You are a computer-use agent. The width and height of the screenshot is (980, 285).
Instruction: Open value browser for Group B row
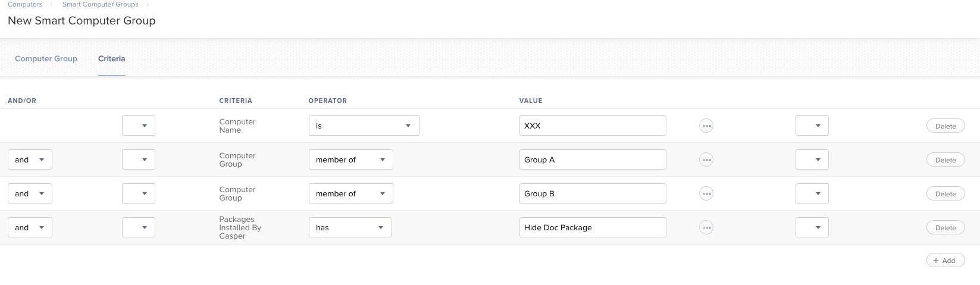click(706, 193)
